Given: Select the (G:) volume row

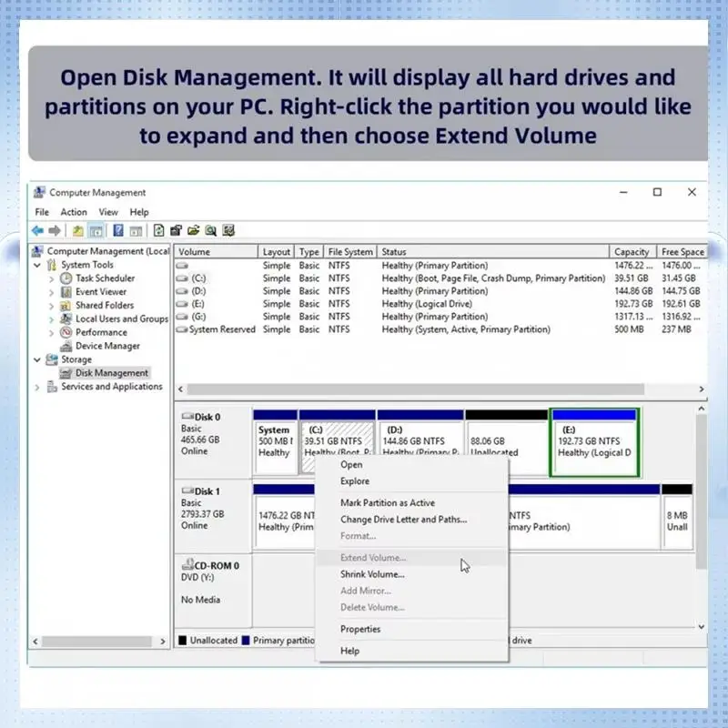Looking at the screenshot, I should 440,317.
